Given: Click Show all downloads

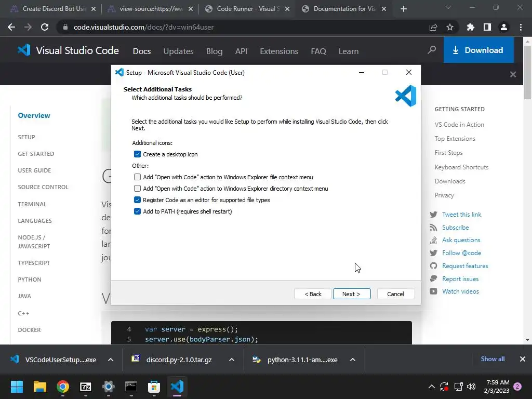Looking at the screenshot, I should click(493, 359).
